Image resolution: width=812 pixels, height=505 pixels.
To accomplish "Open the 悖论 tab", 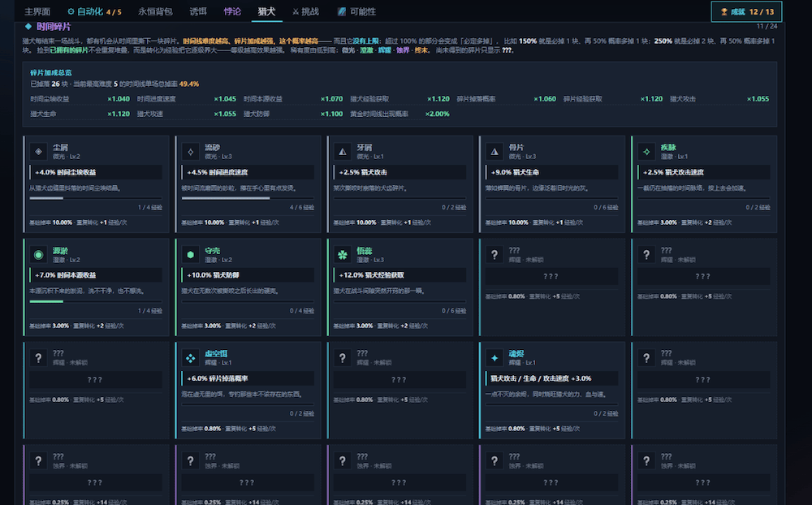I will pyautogui.click(x=232, y=11).
